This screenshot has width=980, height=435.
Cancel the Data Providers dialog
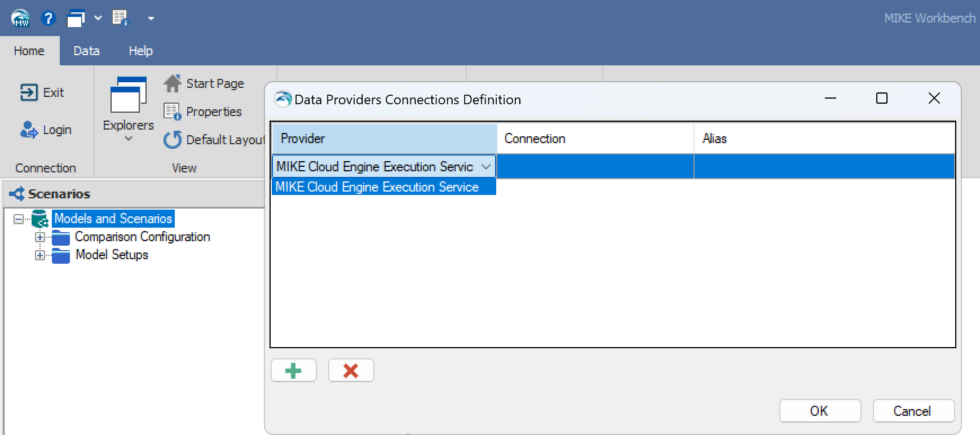click(x=913, y=411)
